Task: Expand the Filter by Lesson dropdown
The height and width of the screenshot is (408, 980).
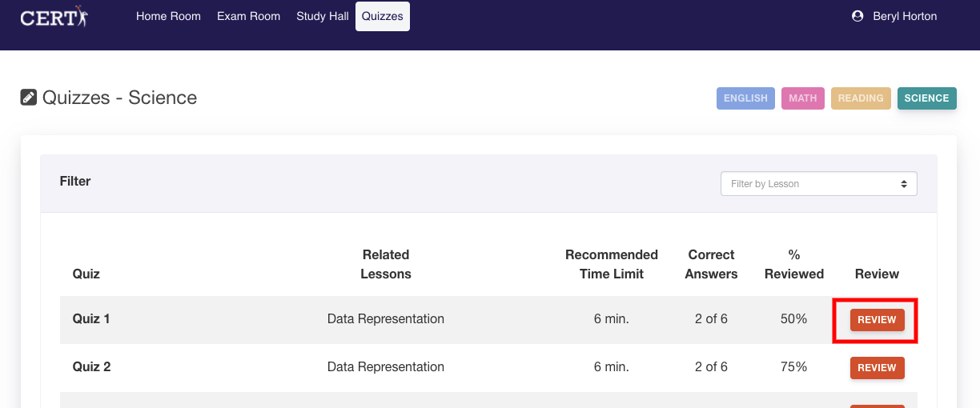Action: [818, 184]
